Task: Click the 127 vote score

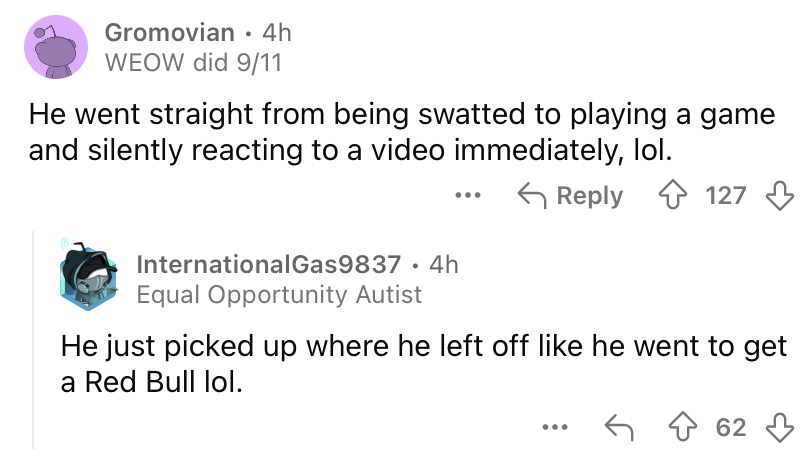Action: pyautogui.click(x=725, y=195)
